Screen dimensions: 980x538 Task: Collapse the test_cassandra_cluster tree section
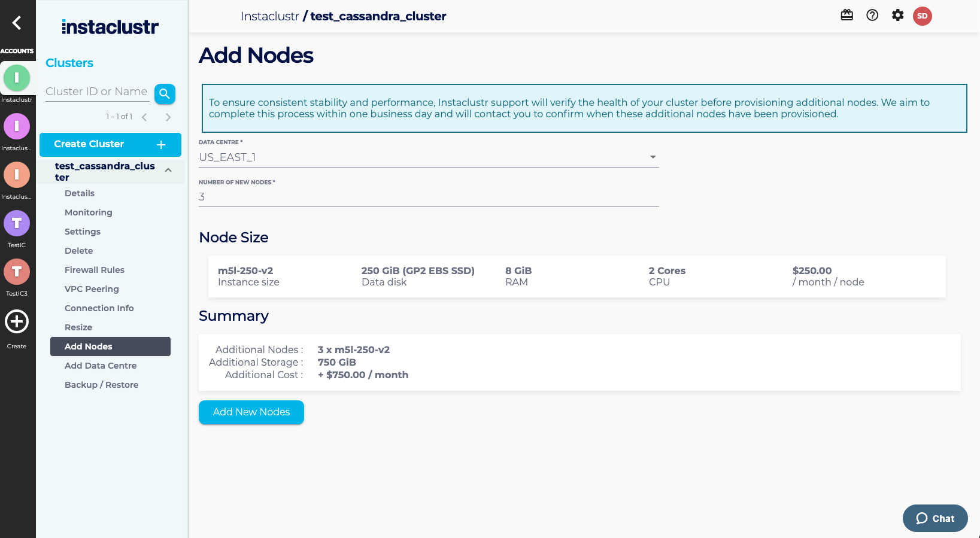coord(168,170)
